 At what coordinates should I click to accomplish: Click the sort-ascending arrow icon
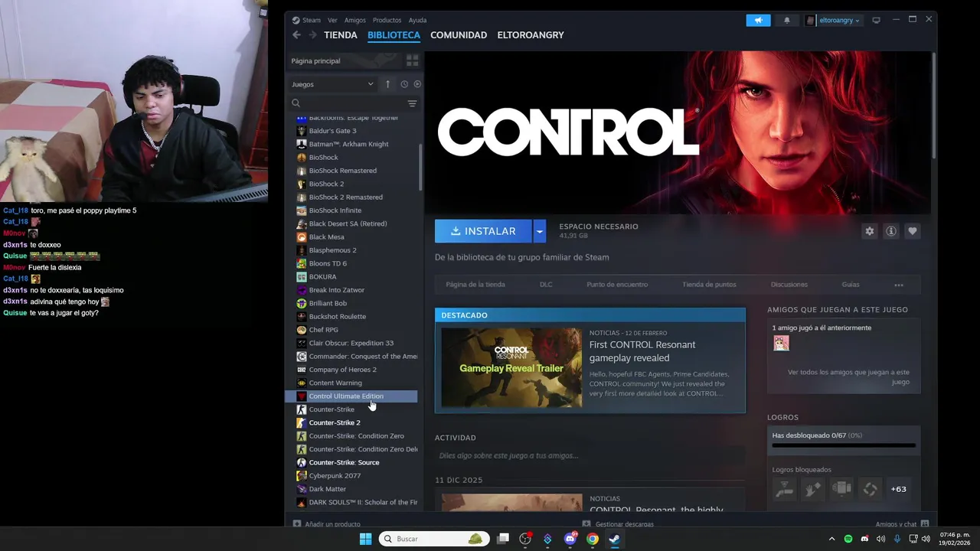pos(387,84)
